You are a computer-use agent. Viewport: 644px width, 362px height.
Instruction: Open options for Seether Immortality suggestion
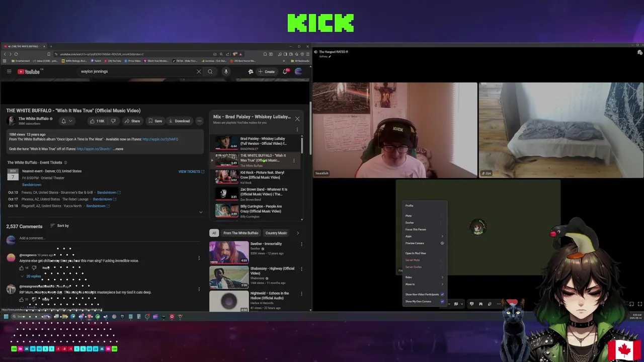301,244
